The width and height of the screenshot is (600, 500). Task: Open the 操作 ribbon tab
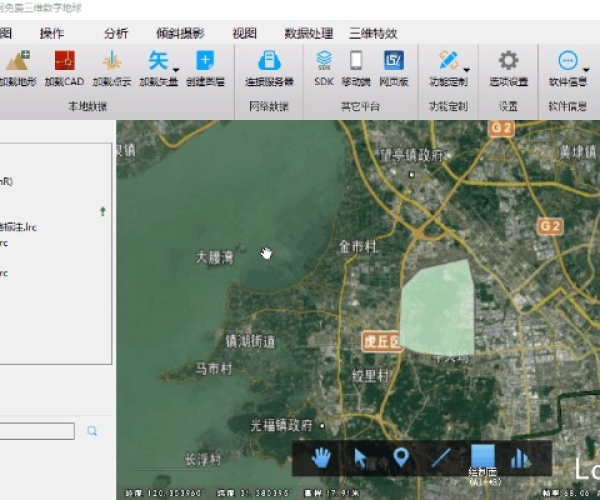tap(52, 33)
